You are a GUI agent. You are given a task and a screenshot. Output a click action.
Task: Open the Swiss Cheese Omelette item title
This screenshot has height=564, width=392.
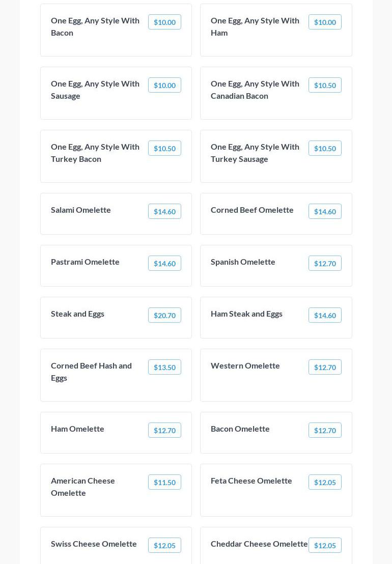tap(94, 544)
